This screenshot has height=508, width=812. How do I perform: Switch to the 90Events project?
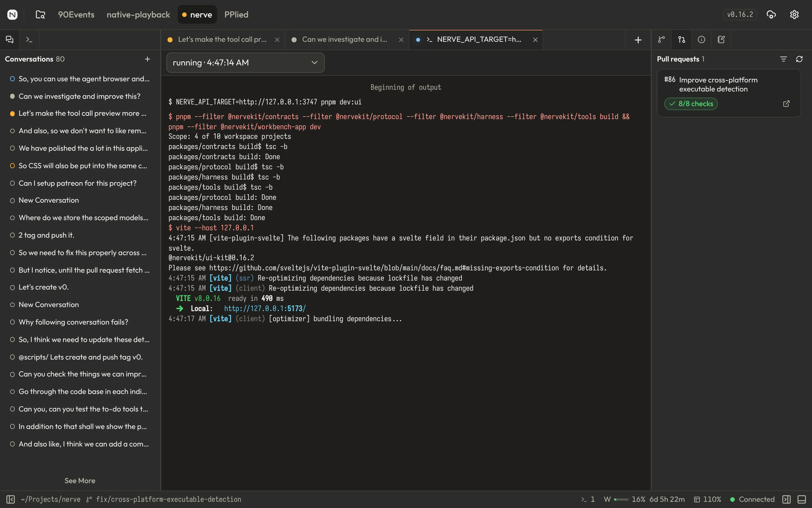(76, 14)
